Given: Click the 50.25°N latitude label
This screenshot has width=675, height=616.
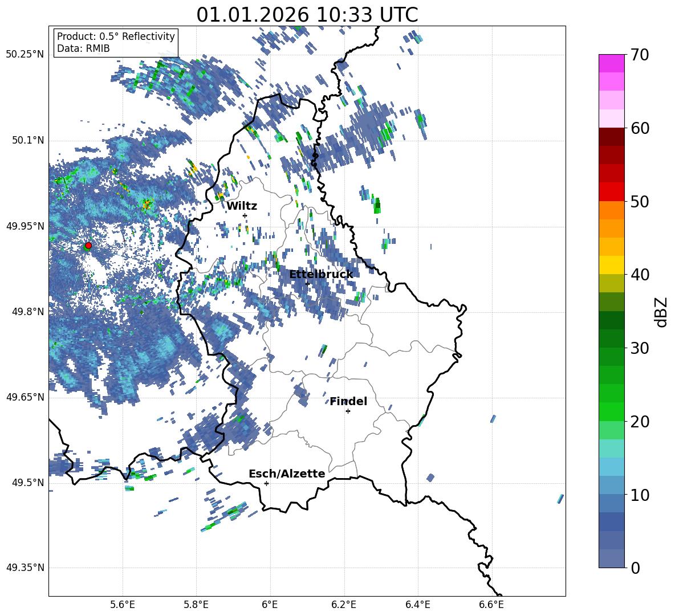Looking at the screenshot, I should click(25, 55).
